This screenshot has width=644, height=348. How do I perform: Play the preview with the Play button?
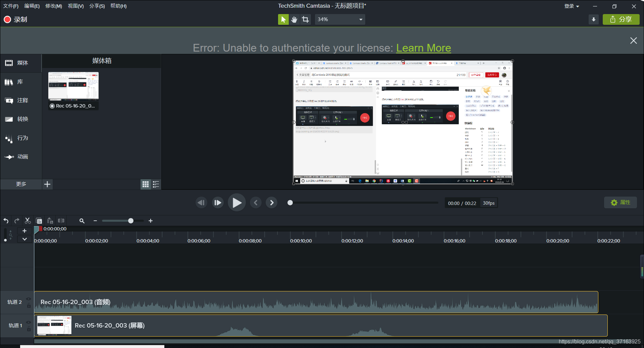click(237, 203)
